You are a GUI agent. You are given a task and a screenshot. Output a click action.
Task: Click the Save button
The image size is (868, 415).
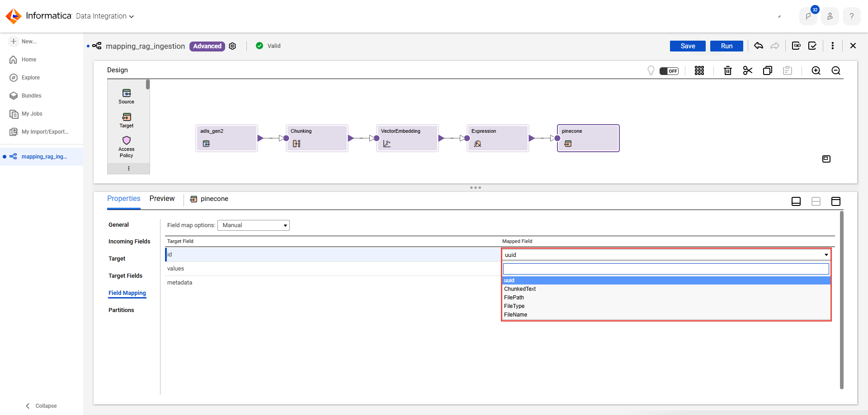[688, 46]
